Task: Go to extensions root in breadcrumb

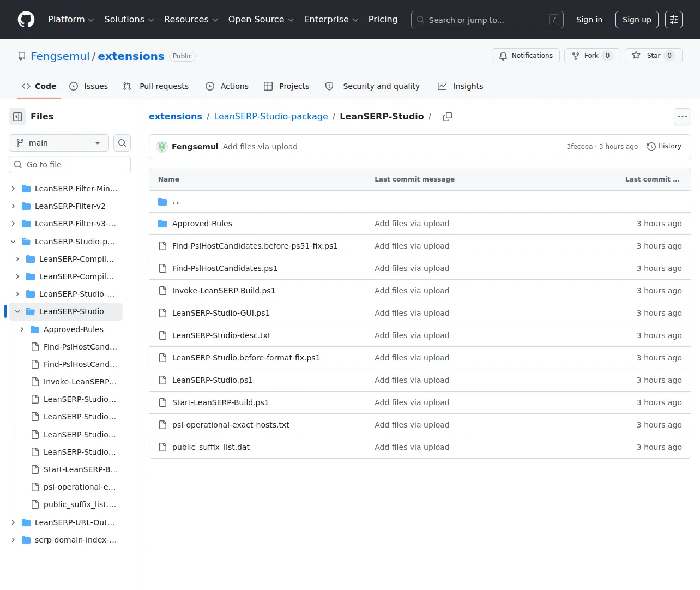Action: click(176, 117)
